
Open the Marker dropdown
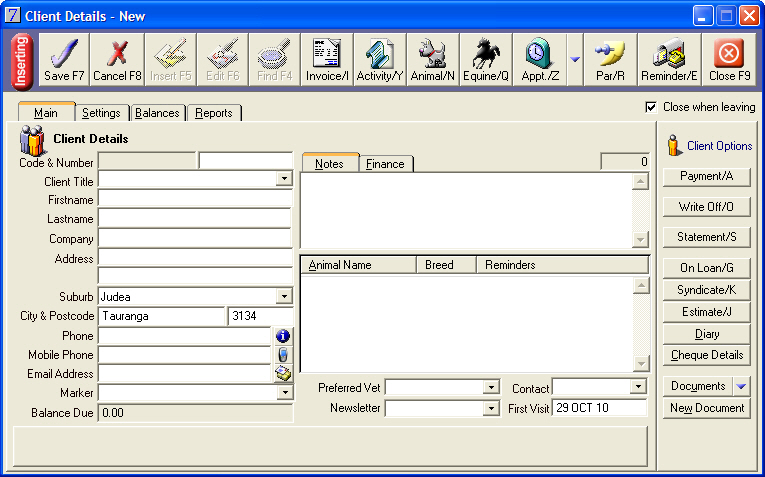(284, 393)
